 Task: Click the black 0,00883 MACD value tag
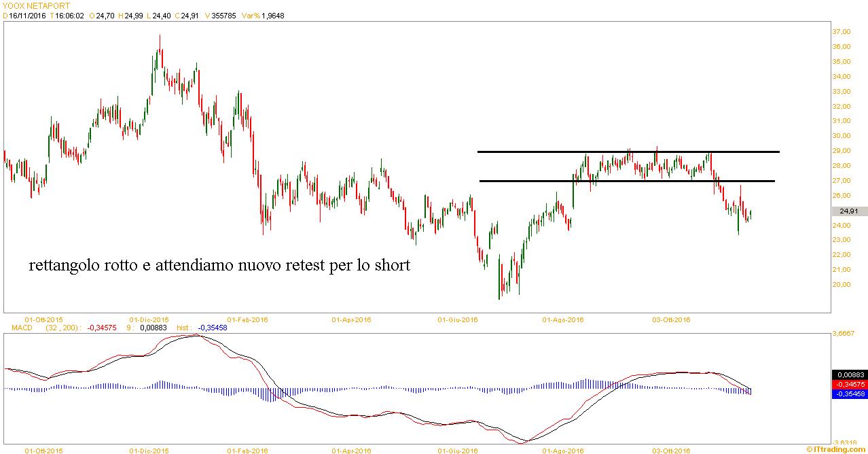849,374
